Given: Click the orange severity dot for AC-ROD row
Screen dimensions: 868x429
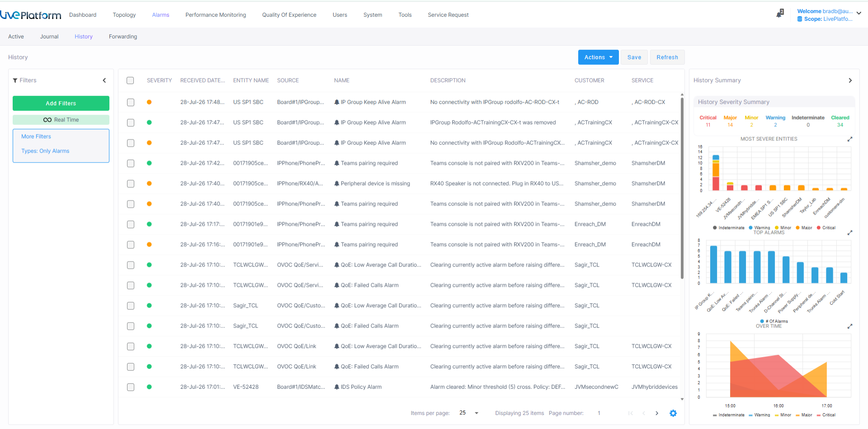Looking at the screenshot, I should pyautogui.click(x=149, y=102).
